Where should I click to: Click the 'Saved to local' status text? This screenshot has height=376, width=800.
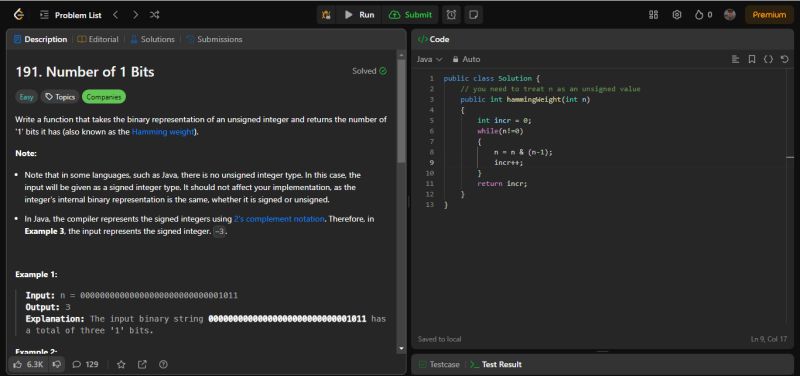pos(439,339)
